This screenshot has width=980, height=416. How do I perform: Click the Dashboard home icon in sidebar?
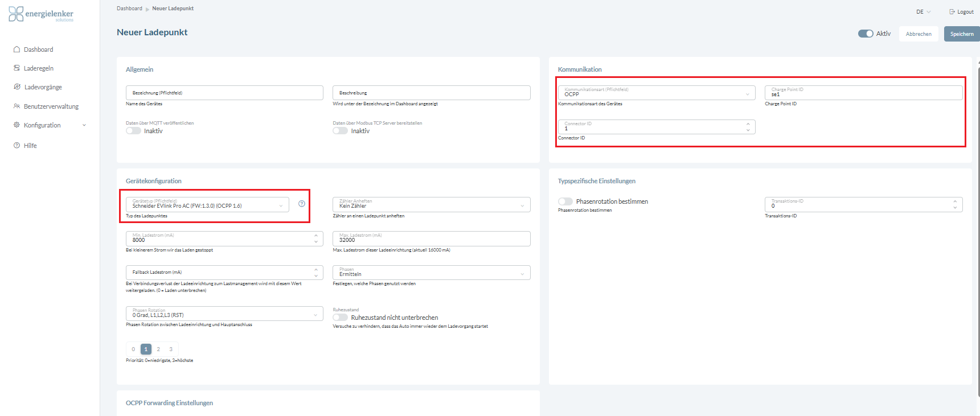17,50
